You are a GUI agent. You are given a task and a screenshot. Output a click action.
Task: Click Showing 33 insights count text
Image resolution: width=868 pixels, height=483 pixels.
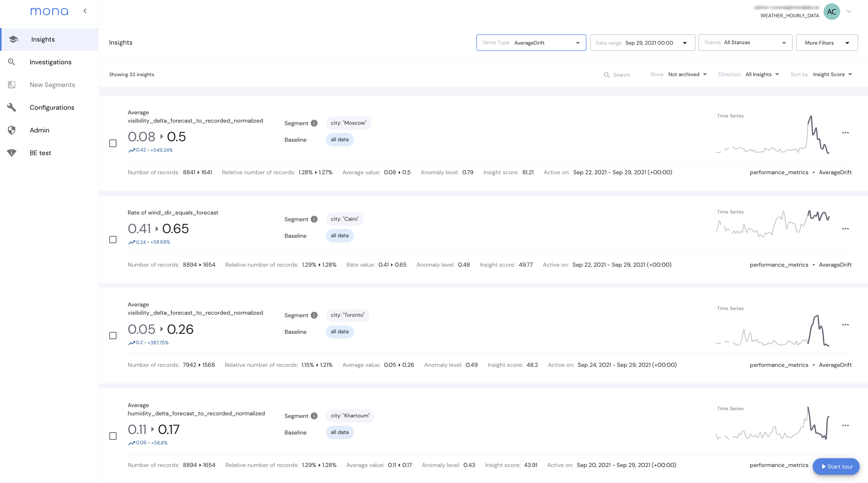pos(131,74)
